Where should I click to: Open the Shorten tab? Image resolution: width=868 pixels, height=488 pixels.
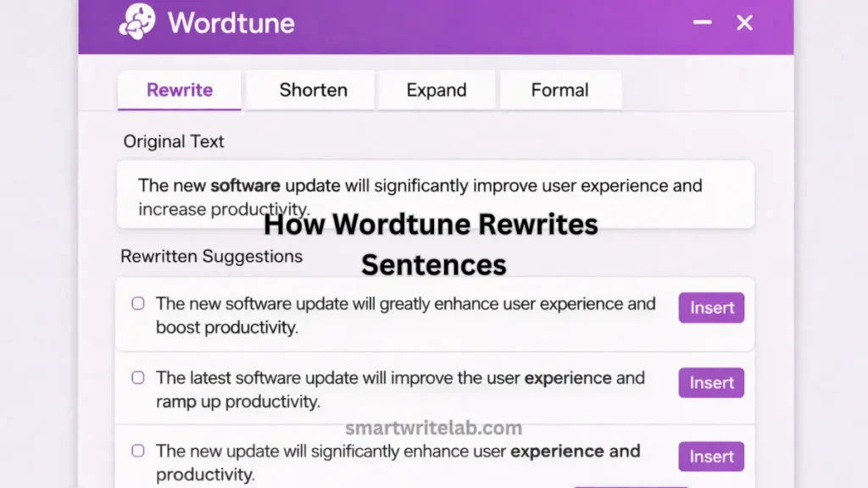(x=312, y=90)
